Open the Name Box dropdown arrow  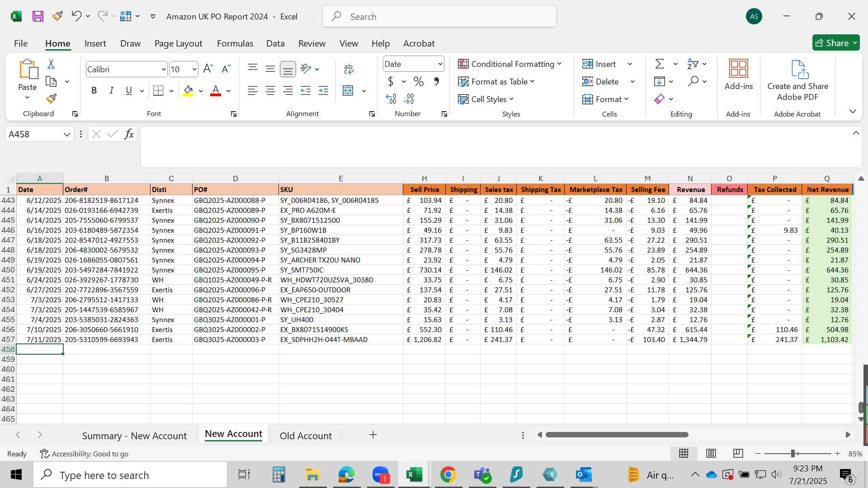click(x=67, y=134)
